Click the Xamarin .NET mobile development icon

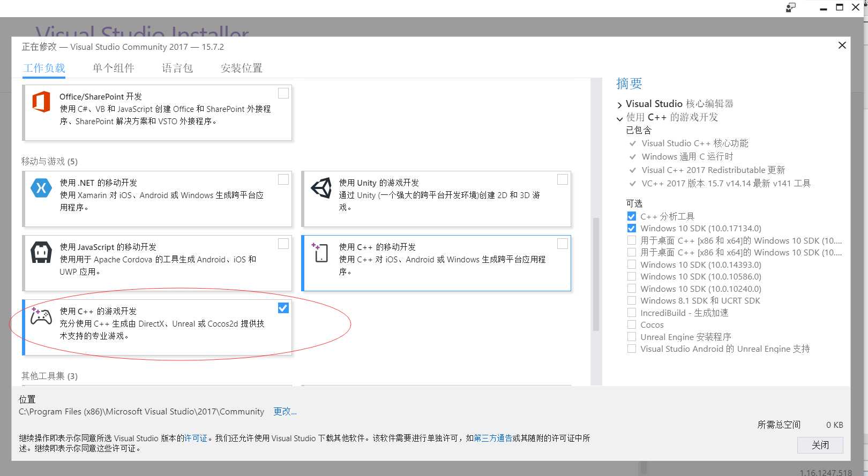[x=41, y=188]
